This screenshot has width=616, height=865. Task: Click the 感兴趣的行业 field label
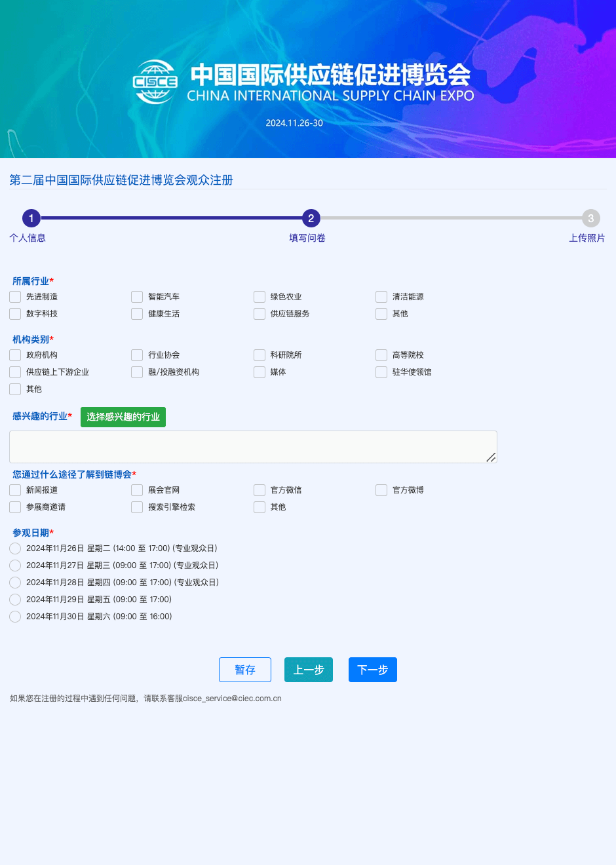40,416
